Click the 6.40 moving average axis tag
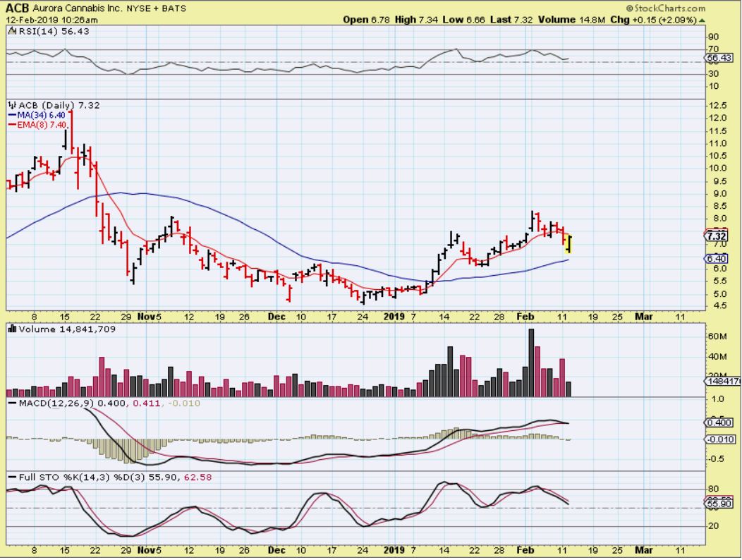The width and height of the screenshot is (742, 560). pos(717,258)
